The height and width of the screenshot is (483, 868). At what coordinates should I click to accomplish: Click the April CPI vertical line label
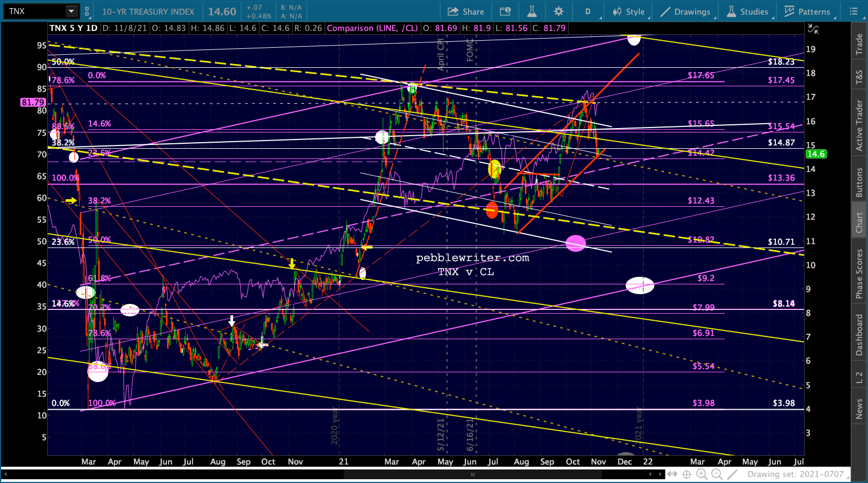pyautogui.click(x=441, y=55)
